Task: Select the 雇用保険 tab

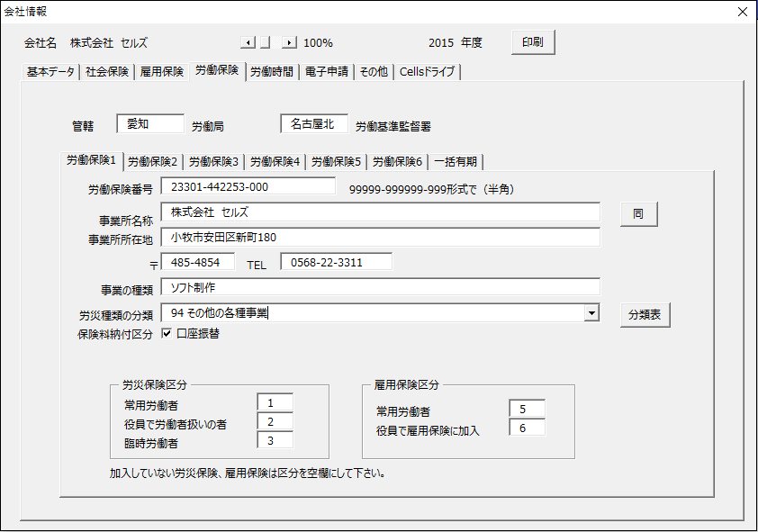Action: pyautogui.click(x=162, y=72)
